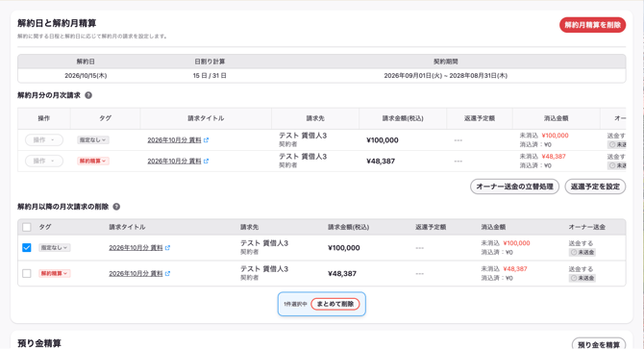The image size is (644, 349).
Task: Click ¥100,000 amount in the upper billing table
Action: pos(383,140)
